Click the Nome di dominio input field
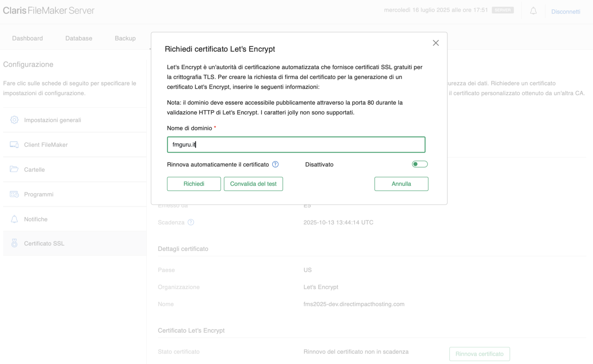 (296, 145)
